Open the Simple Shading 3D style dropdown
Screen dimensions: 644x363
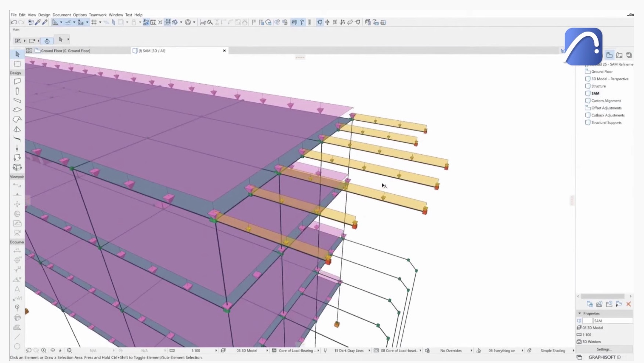(x=553, y=351)
